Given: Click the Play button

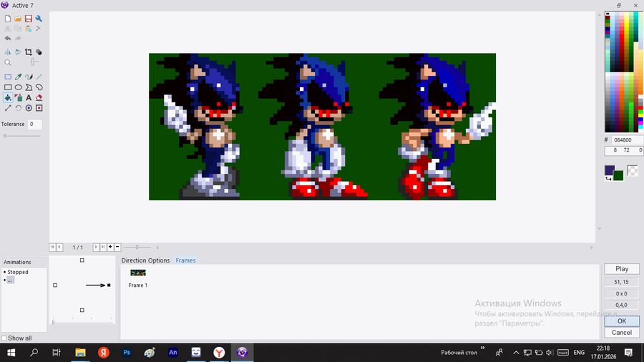Looking at the screenshot, I should 622,269.
